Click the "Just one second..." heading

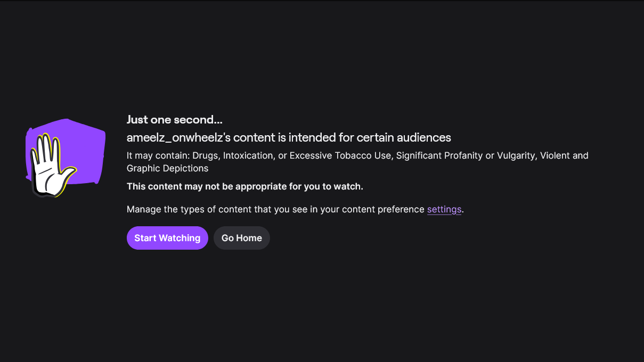[x=174, y=119]
